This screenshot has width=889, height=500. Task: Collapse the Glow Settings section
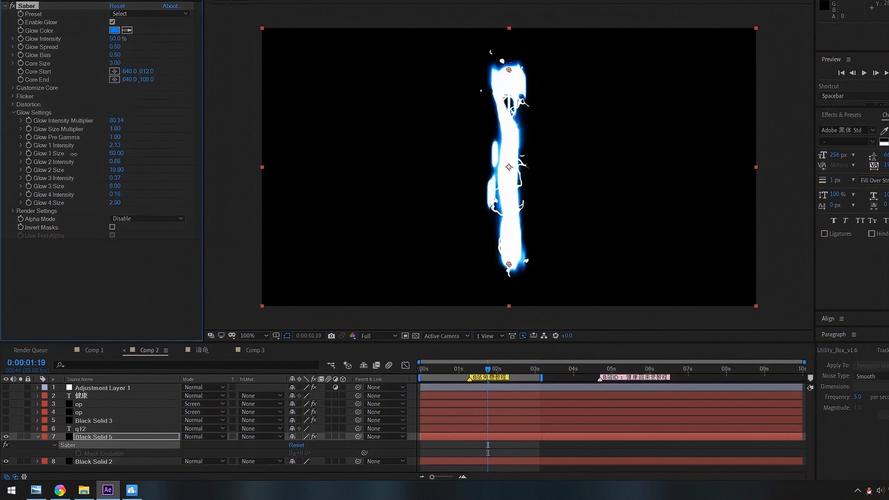click(x=13, y=112)
